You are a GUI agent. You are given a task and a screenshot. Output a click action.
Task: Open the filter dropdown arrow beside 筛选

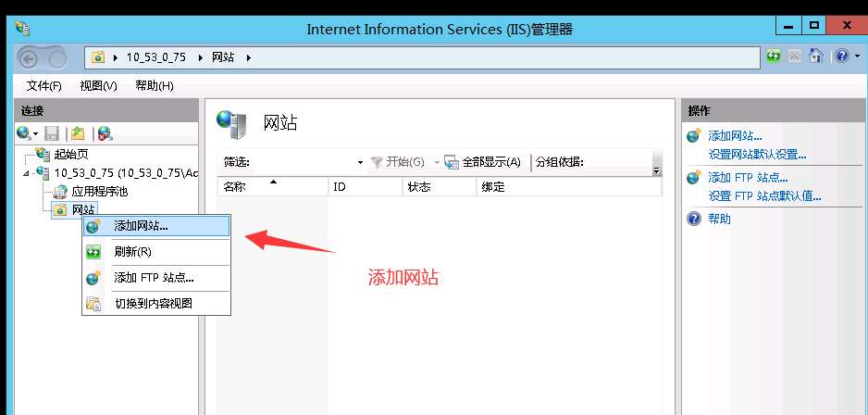[x=360, y=162]
